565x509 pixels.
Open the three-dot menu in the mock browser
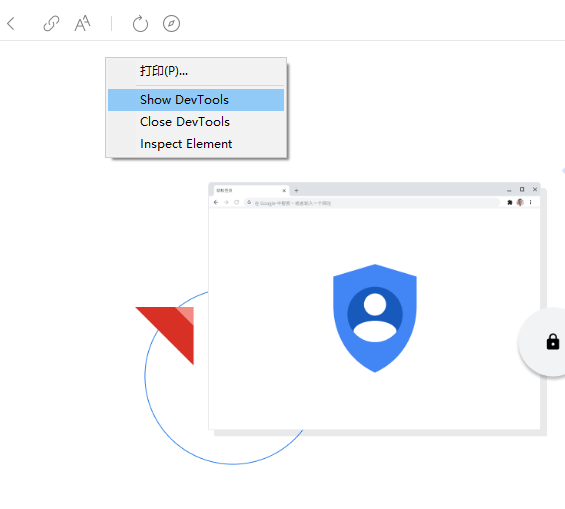click(x=530, y=202)
